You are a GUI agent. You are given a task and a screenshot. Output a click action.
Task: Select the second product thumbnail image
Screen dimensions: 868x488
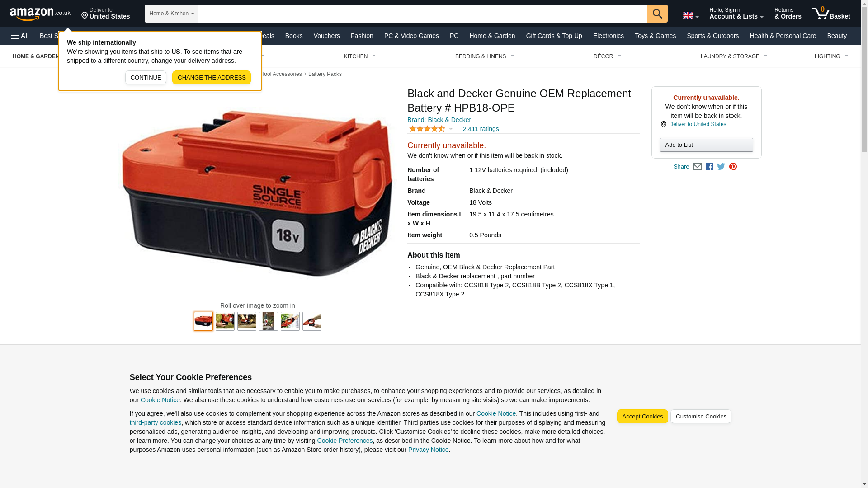(x=225, y=321)
